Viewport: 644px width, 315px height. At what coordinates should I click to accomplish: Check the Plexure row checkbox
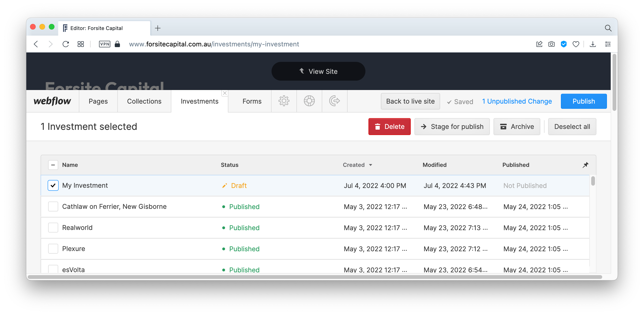(x=53, y=249)
